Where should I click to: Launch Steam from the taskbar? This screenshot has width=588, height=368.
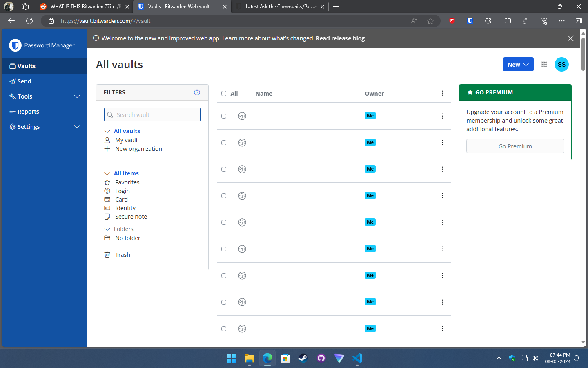303,358
